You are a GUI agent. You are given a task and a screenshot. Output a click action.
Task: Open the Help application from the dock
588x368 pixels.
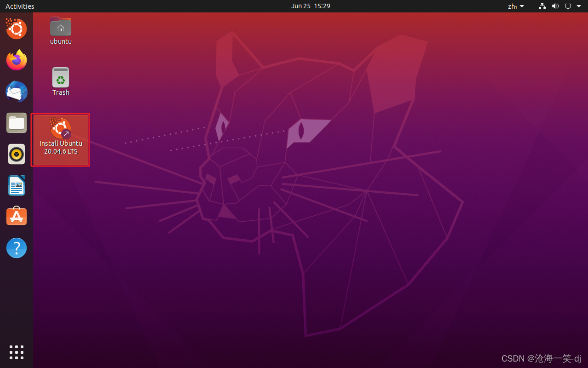point(17,248)
